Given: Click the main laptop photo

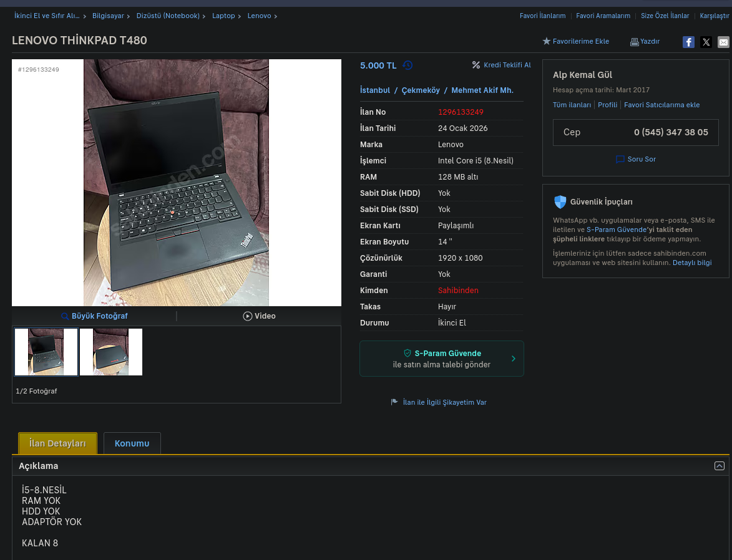Looking at the screenshot, I should tap(177, 183).
